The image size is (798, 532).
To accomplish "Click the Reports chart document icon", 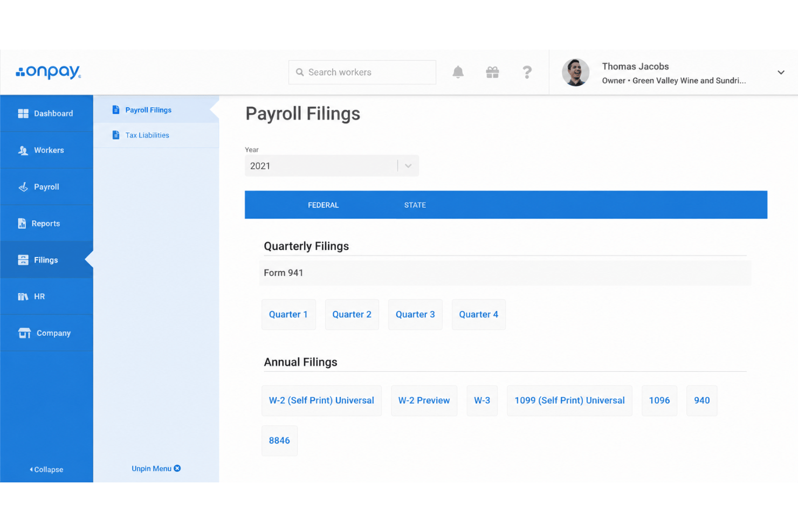I will 22,223.
